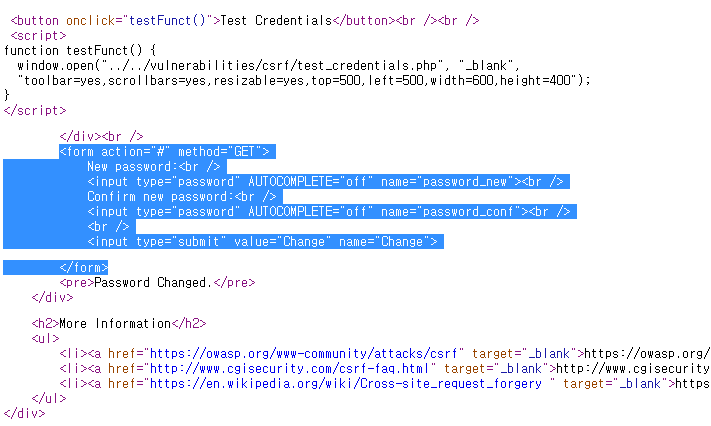Click the 'toolbar=yes,scrollbars=yes' parameters line
The image size is (711, 426).
(304, 80)
